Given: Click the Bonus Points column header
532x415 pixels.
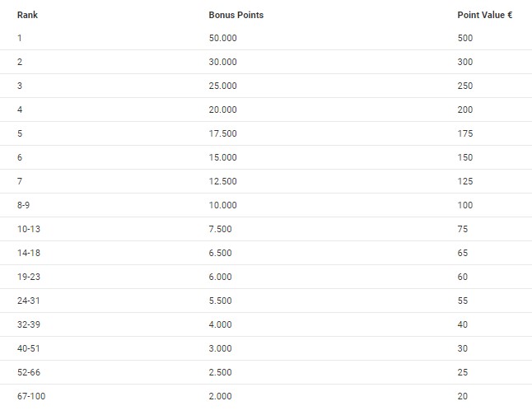Looking at the screenshot, I should pyautogui.click(x=236, y=15).
